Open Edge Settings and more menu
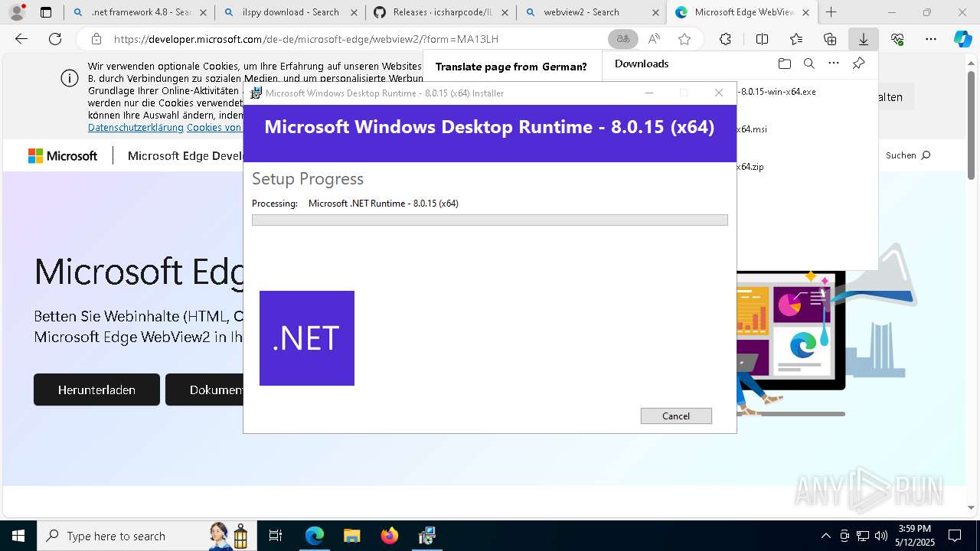Screen dimensions: 980x551 (931, 39)
